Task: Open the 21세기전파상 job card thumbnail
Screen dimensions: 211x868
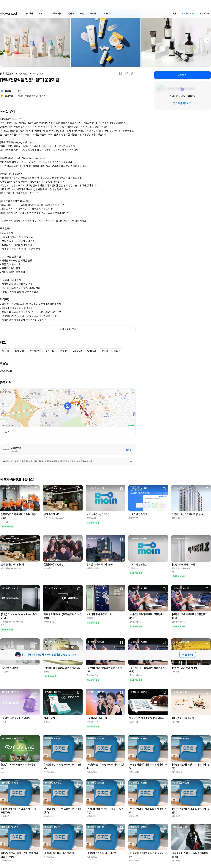Action: pos(63,598)
